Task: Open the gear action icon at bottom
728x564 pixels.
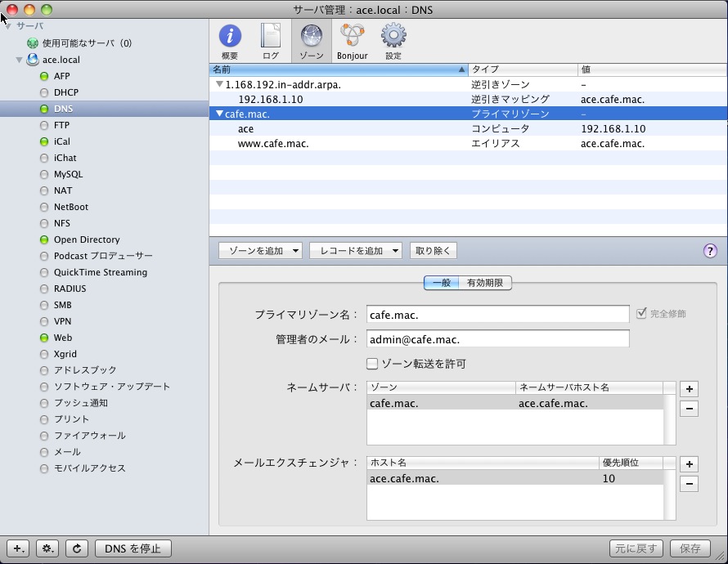Action: coord(47,548)
